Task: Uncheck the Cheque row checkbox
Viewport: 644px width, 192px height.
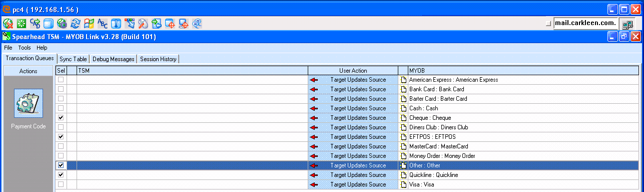Action: click(x=61, y=118)
